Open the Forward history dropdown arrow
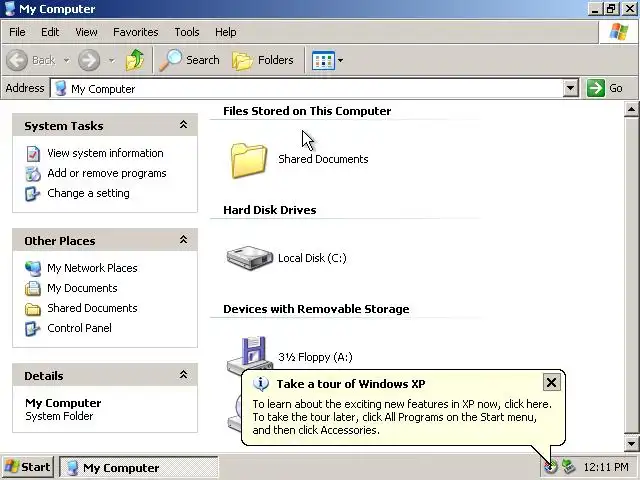Image resolution: width=640 pixels, height=480 pixels. click(111, 60)
